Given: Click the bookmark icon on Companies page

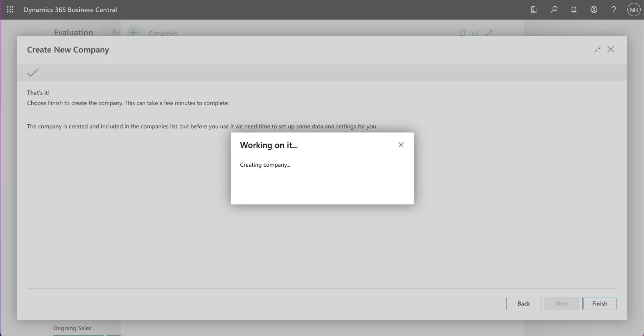Looking at the screenshot, I should 462,33.
